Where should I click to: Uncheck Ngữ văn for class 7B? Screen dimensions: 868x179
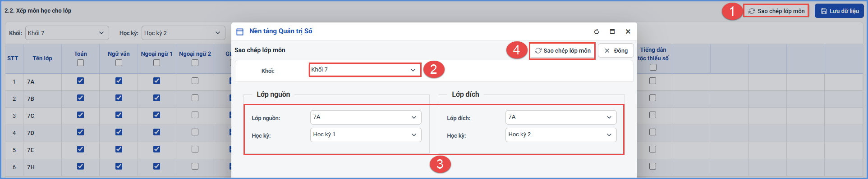point(119,98)
